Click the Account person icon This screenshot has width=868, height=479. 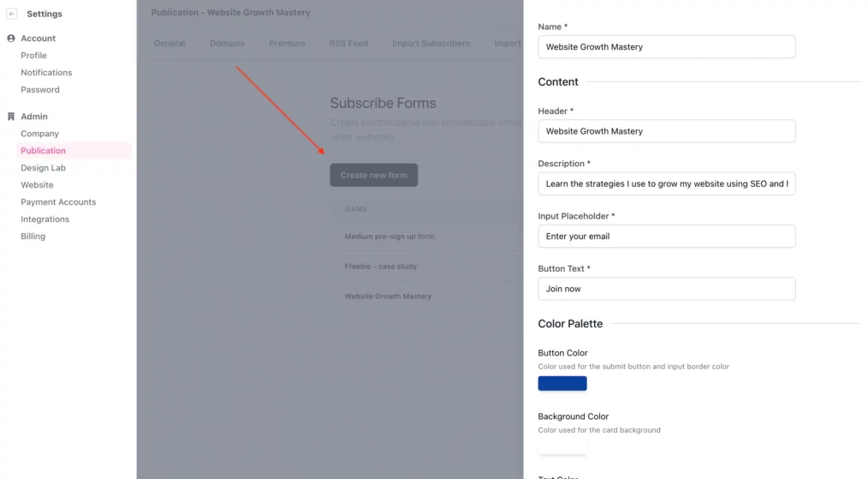pyautogui.click(x=10, y=39)
